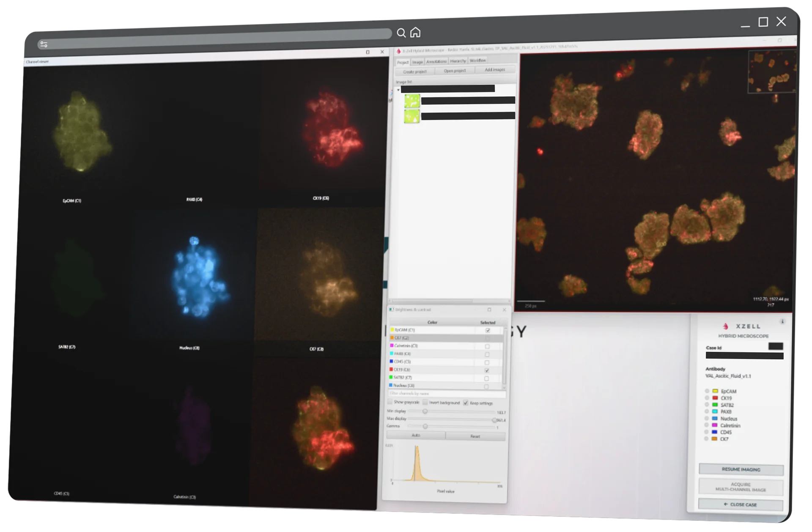The image size is (812, 532).
Task: Click the second green image thumbnail icon
Action: (412, 117)
